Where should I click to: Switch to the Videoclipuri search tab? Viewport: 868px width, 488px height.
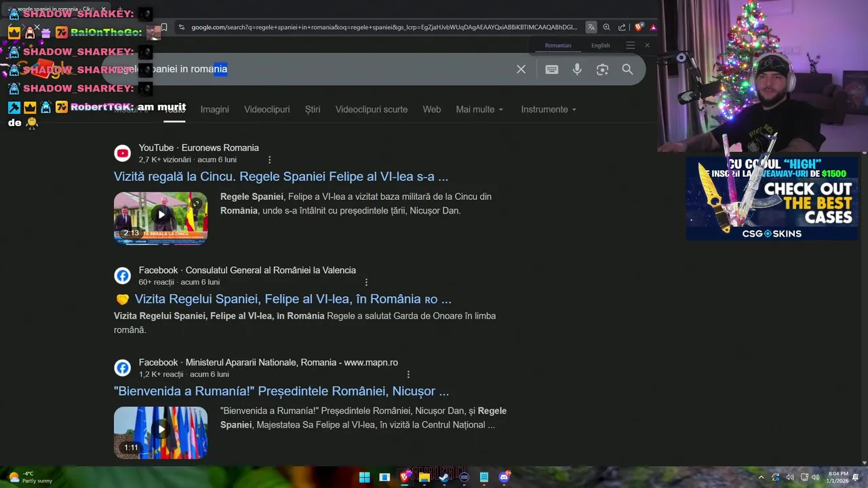point(267,109)
